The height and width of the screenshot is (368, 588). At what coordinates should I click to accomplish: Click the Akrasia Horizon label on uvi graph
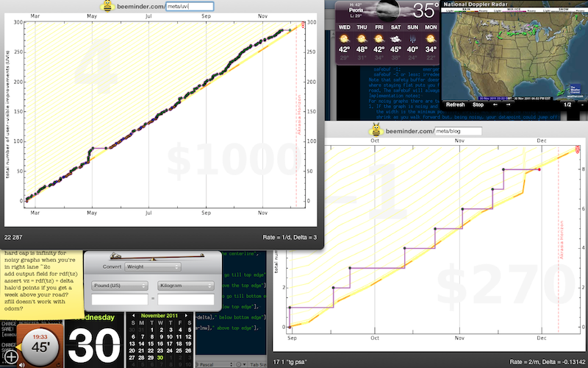click(299, 114)
